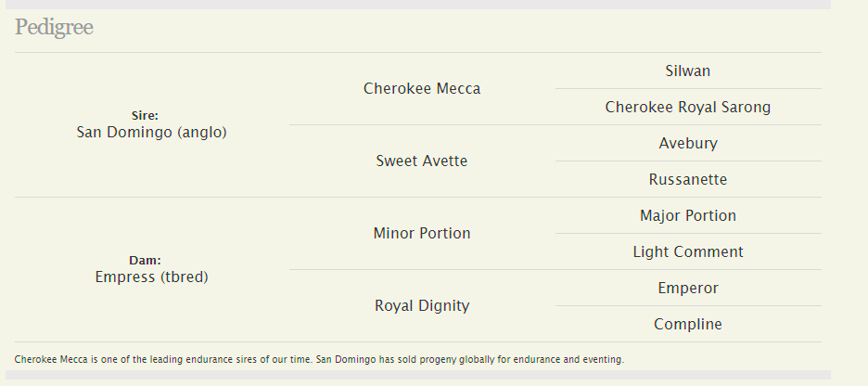Click Emperor ancestor name

688,288
